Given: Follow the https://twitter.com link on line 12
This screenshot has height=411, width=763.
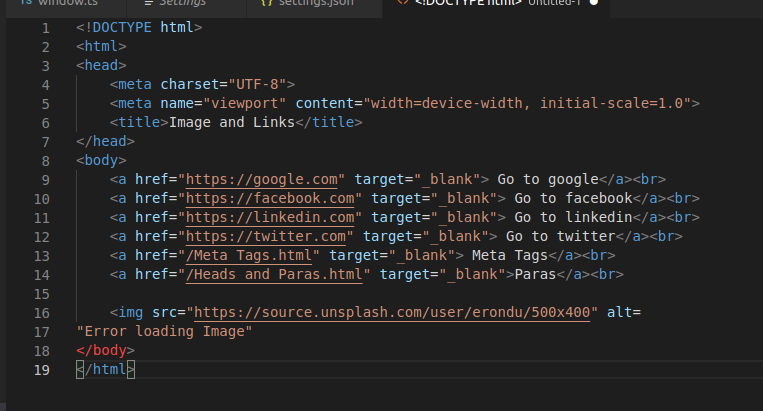Looking at the screenshot, I should [x=266, y=236].
